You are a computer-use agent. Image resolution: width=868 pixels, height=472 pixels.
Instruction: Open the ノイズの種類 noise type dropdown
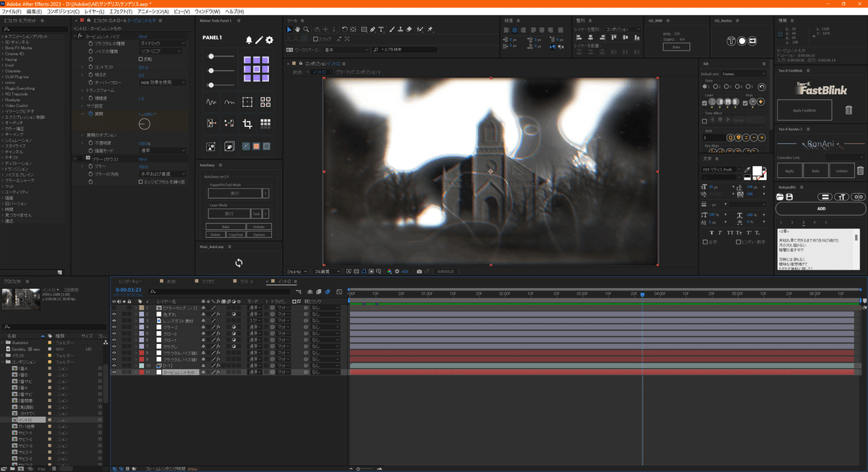(x=162, y=51)
